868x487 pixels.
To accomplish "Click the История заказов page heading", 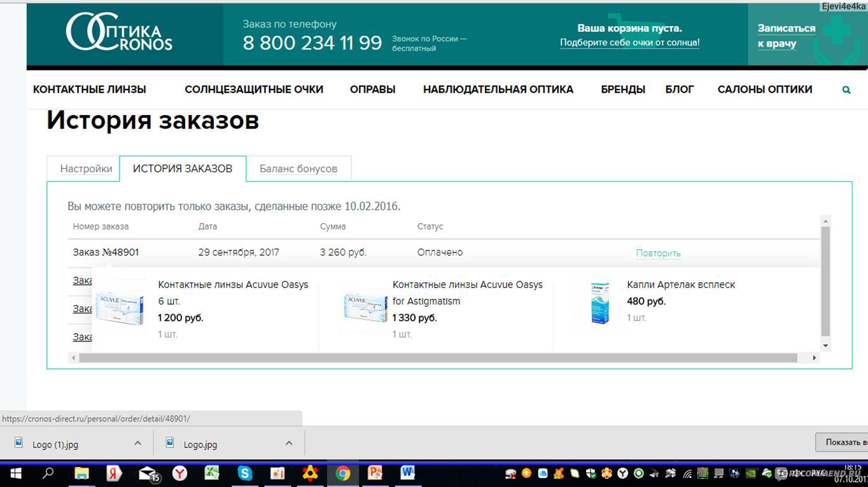I will (153, 120).
